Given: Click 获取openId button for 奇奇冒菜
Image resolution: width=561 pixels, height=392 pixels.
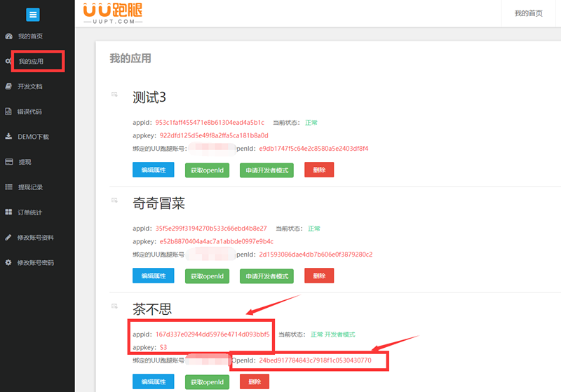Looking at the screenshot, I should coord(207,276).
